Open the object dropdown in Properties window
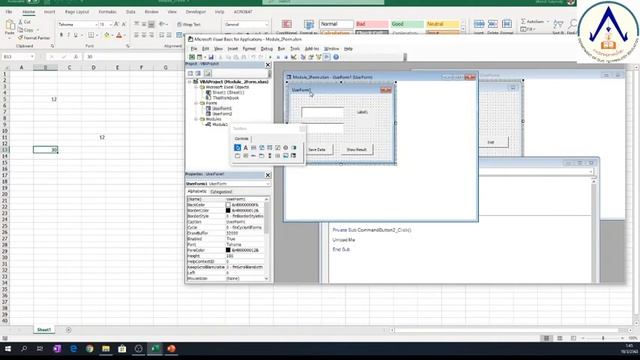The image size is (640, 360). pyautogui.click(x=268, y=184)
